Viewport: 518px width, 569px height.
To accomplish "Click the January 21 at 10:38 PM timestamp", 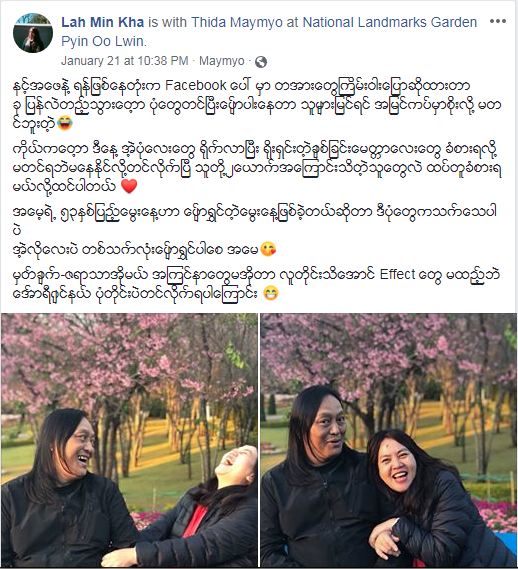I will coord(125,61).
